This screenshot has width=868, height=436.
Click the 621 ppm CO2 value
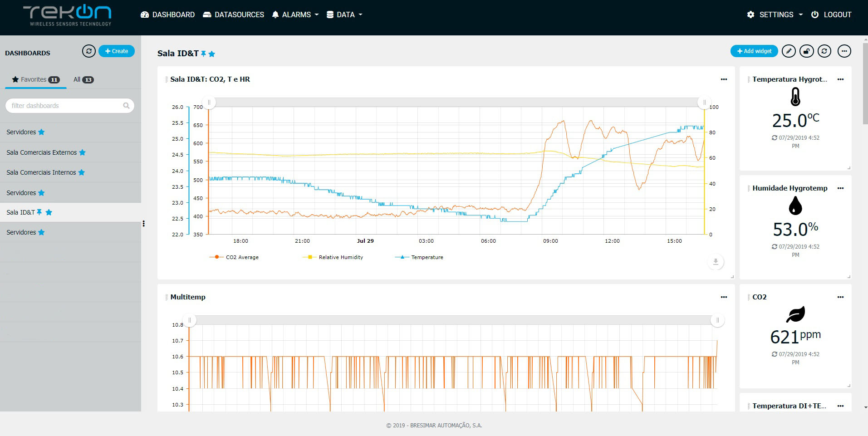[795, 337]
